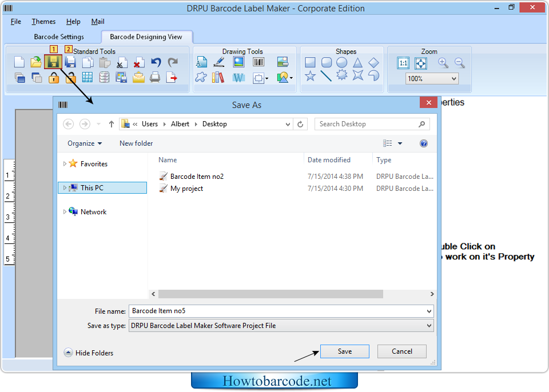This screenshot has width=549, height=392.
Task: Click the Print icon
Action: pyautogui.click(x=155, y=77)
